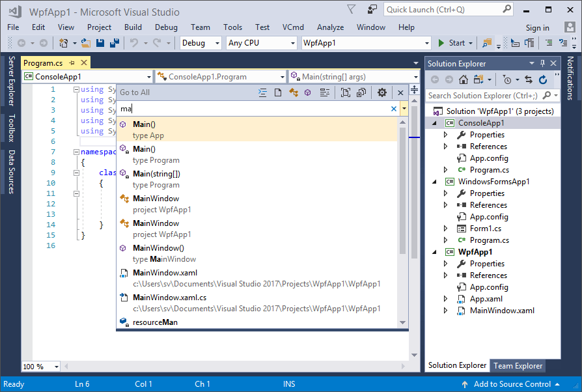The height and width of the screenshot is (392, 582).
Task: Open the Debug configuration dropdown
Action: (201, 43)
